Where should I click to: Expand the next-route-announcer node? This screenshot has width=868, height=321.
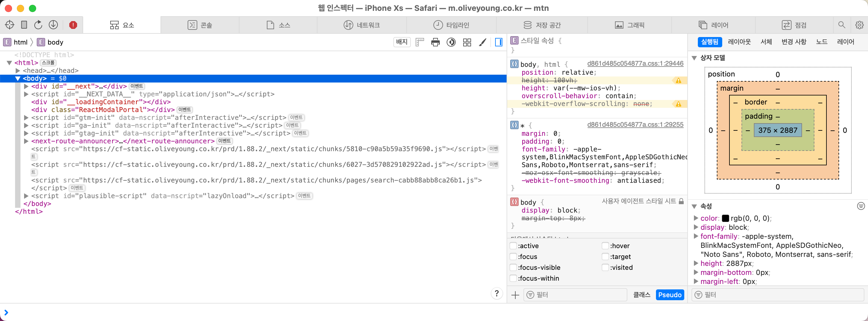(26, 141)
